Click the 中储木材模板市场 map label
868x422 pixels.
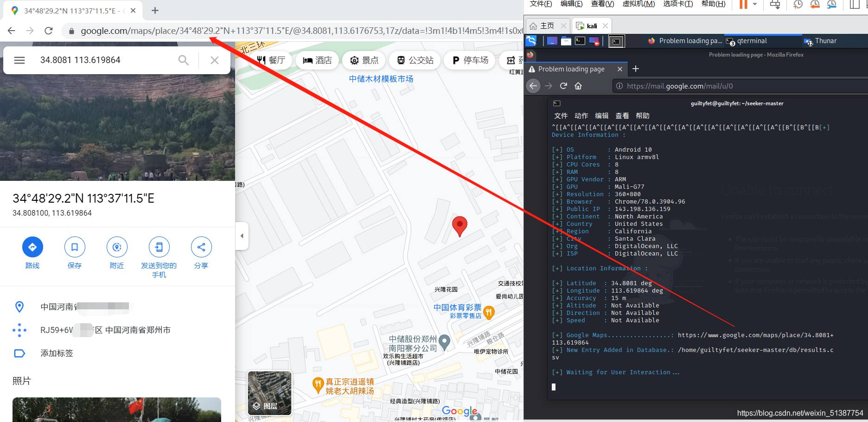point(381,79)
